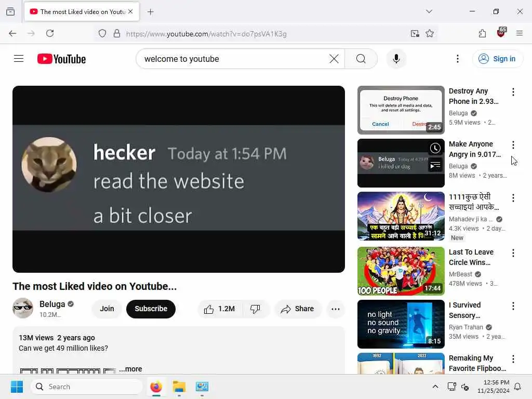Screen dimensions: 532x399
Task: Start voice search with microphone
Action: (x=396, y=59)
